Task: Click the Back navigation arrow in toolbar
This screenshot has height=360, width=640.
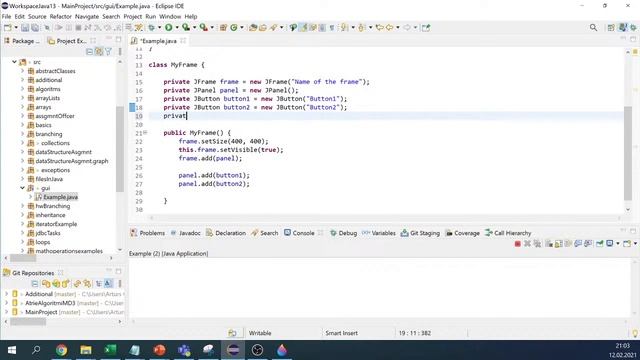Action: pos(390,27)
